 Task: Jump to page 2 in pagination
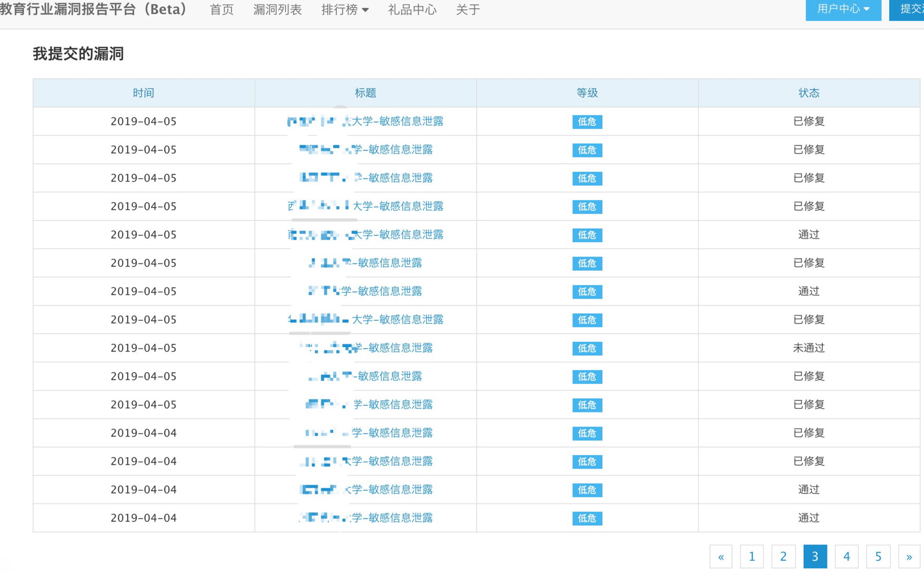pos(783,557)
